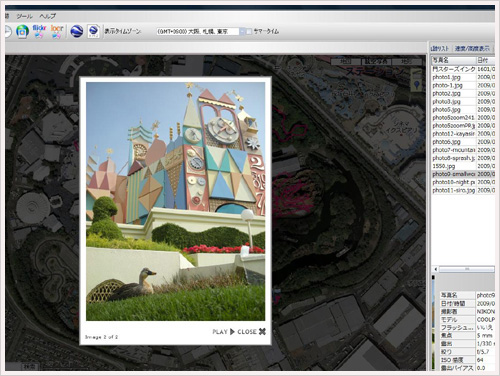Select photo-1.jpg in the photo list

point(463,85)
